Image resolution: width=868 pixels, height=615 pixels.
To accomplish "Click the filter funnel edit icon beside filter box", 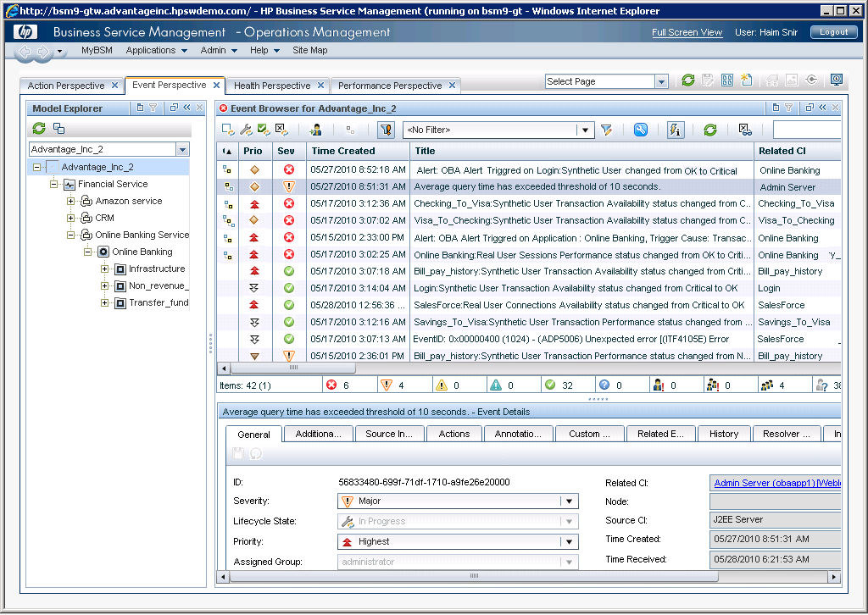I will coord(607,130).
